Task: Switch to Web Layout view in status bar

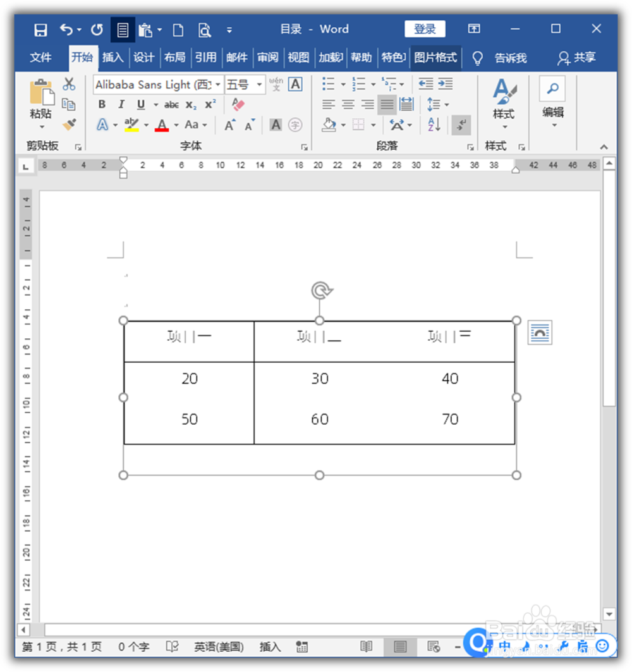Action: [434, 646]
